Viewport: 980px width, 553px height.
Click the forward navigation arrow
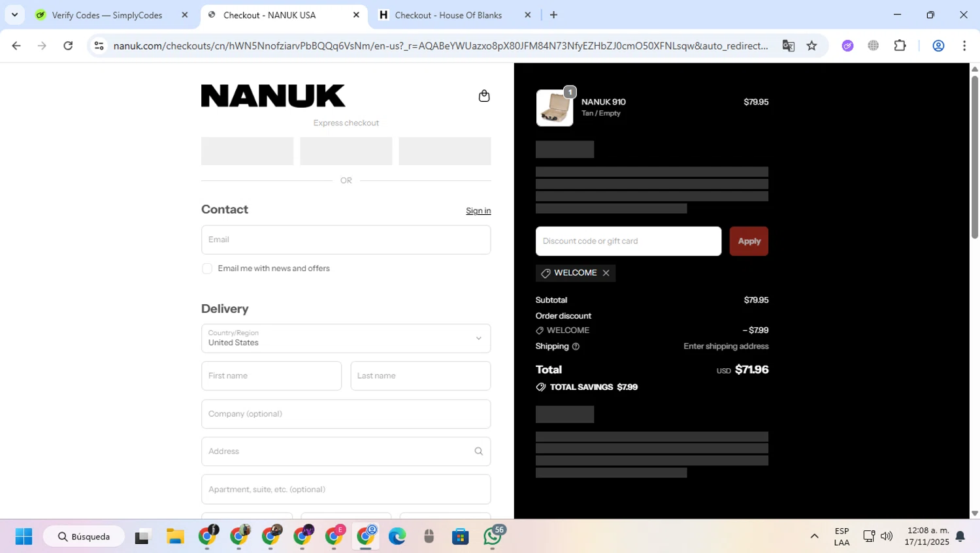[42, 46]
